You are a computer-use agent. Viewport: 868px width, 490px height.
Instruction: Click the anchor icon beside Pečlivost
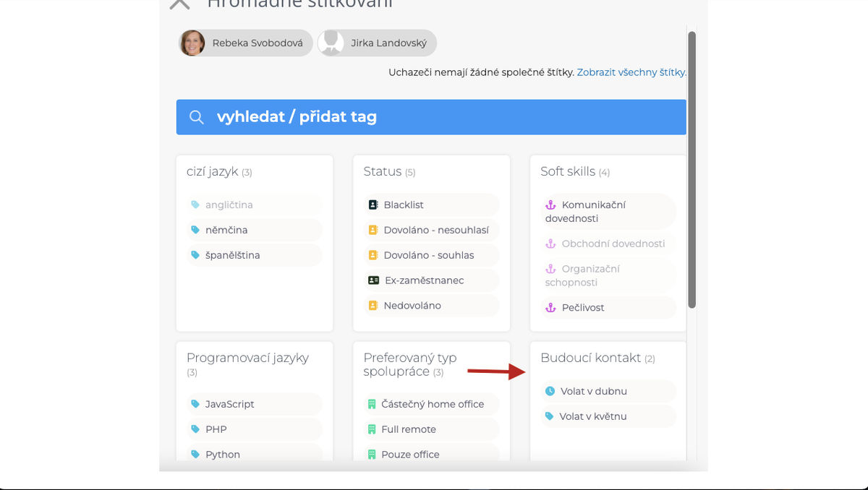click(550, 307)
